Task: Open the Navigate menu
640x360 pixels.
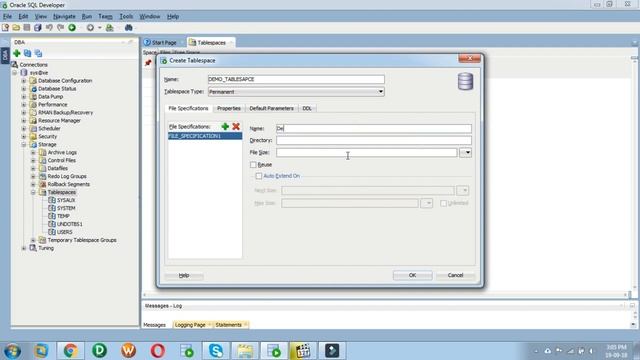Action: click(x=64, y=16)
